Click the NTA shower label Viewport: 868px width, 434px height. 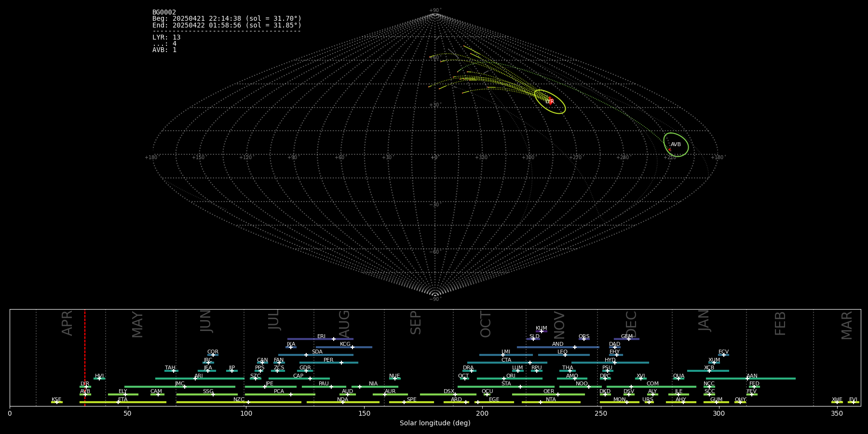point(551,400)
